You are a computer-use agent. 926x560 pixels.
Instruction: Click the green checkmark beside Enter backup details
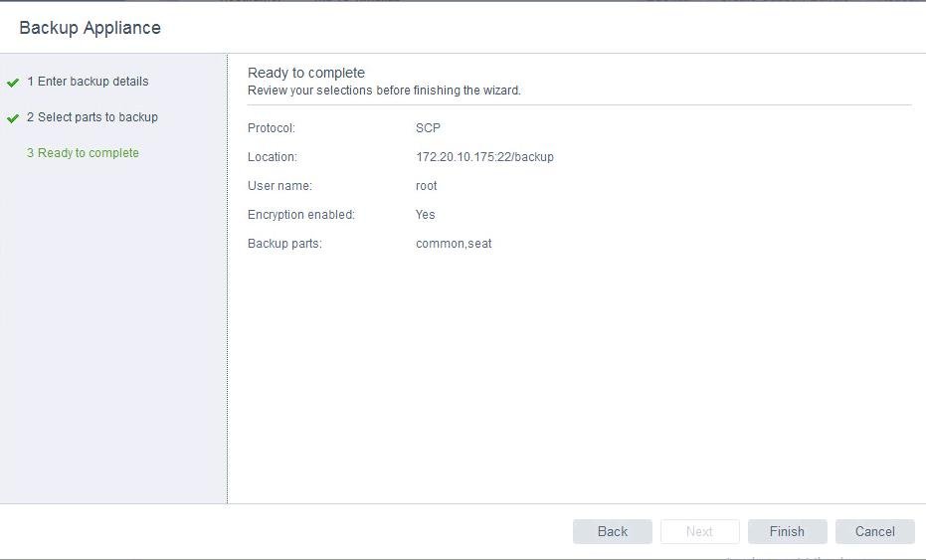click(13, 83)
